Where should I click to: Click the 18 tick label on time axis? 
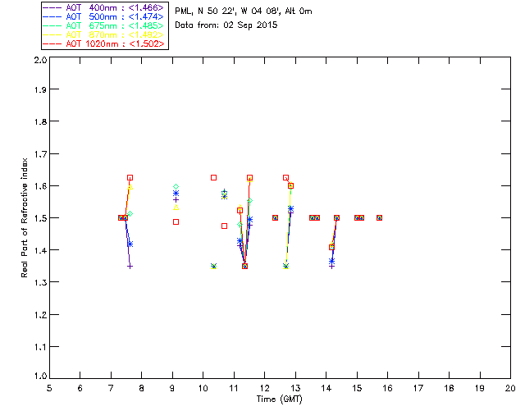click(x=450, y=388)
